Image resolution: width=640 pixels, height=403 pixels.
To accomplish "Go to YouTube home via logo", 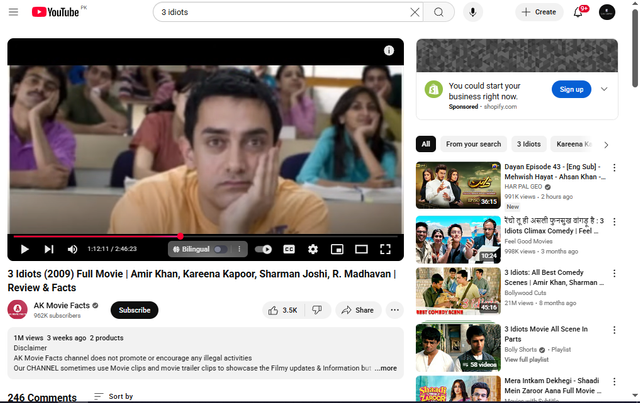I will 55,12.
